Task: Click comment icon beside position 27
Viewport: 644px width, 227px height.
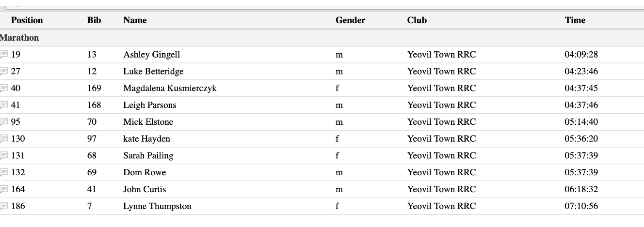Action: [4, 72]
